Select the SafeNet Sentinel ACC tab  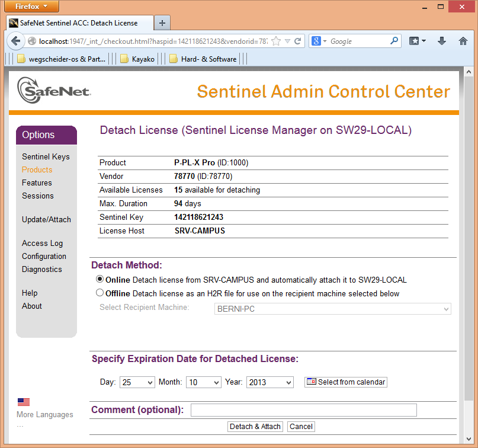pos(80,23)
